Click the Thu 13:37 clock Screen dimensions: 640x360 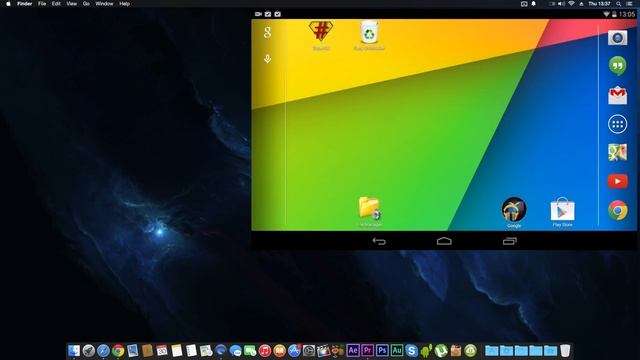[x=599, y=4]
